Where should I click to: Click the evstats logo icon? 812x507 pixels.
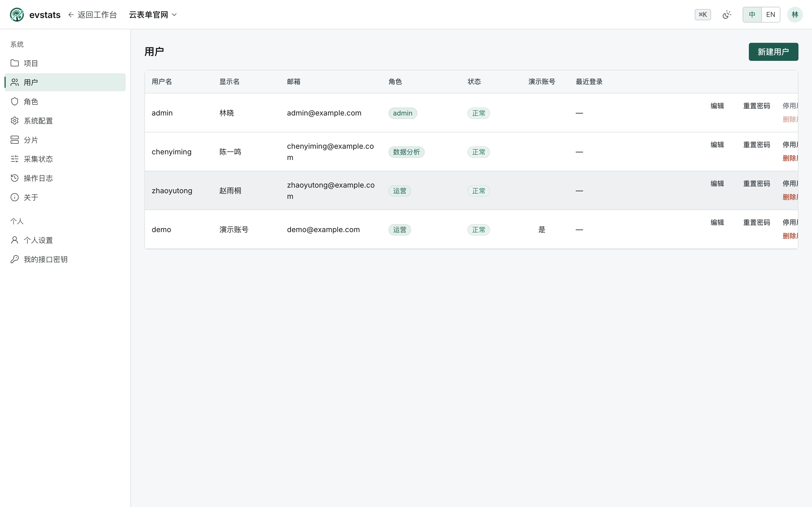[17, 15]
